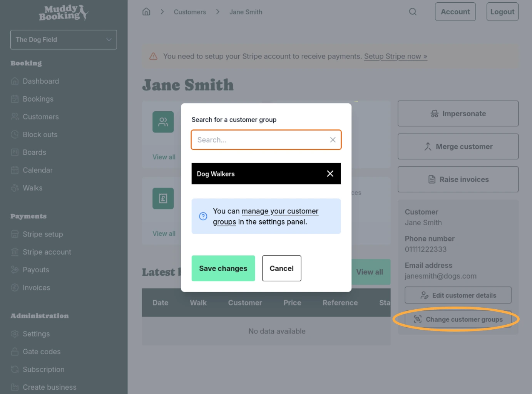Image resolution: width=532 pixels, height=394 pixels.
Task: Remove the Dog Walkers group tag
Action: [x=330, y=174]
